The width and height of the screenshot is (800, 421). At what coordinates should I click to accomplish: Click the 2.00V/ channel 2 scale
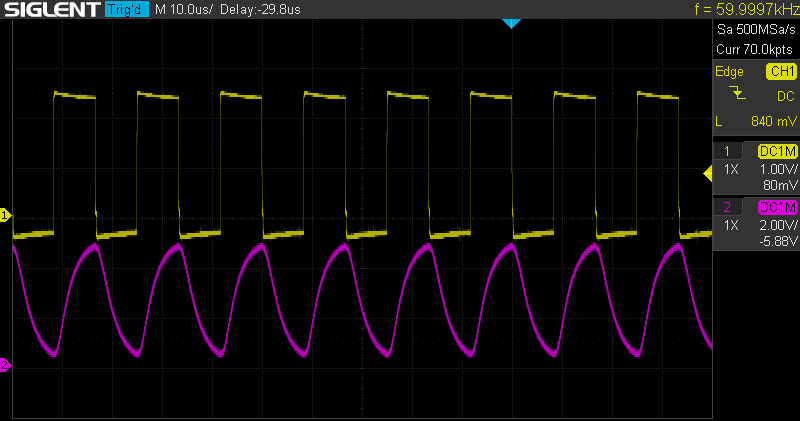(x=779, y=225)
